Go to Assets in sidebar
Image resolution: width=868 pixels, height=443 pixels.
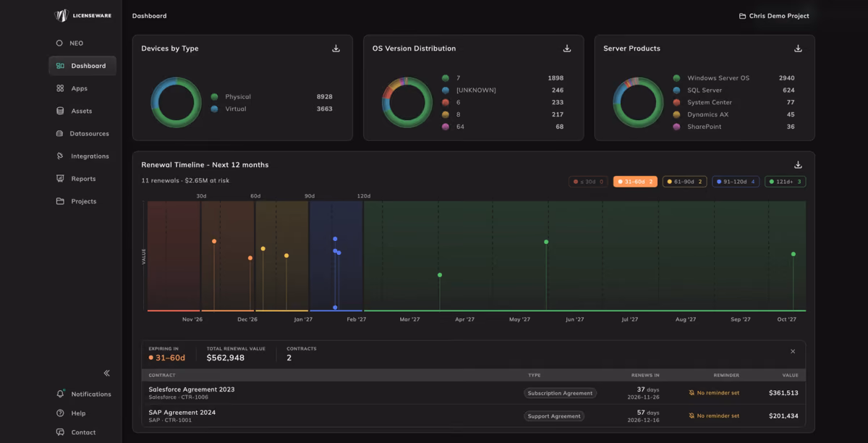[82, 111]
